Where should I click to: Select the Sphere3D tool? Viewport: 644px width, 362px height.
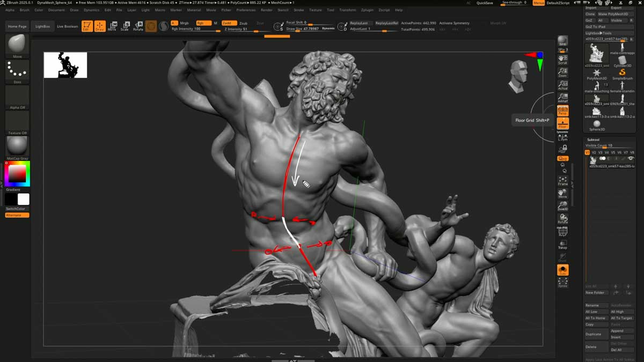point(597,125)
